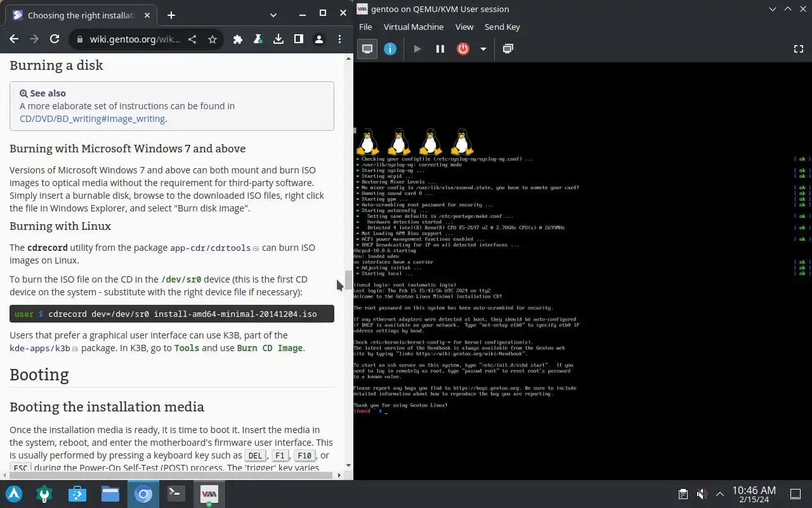Image resolution: width=812 pixels, height=508 pixels.
Task: Open the application launcher in taskbar
Action: [x=14, y=494]
